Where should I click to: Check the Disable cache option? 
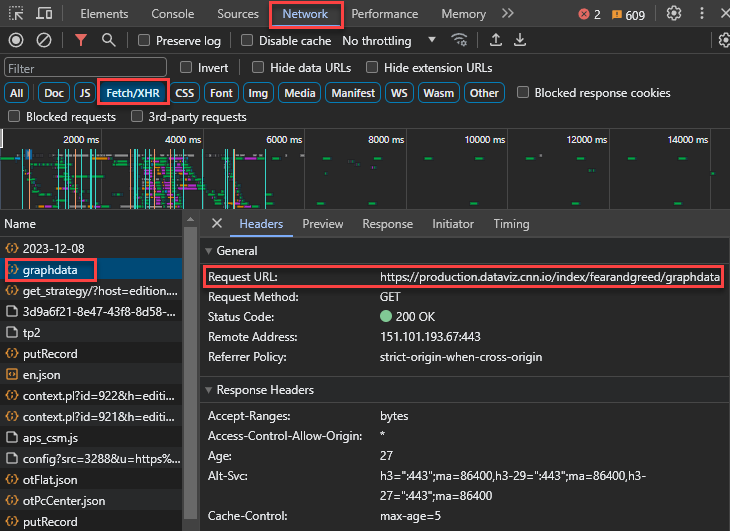point(246,41)
